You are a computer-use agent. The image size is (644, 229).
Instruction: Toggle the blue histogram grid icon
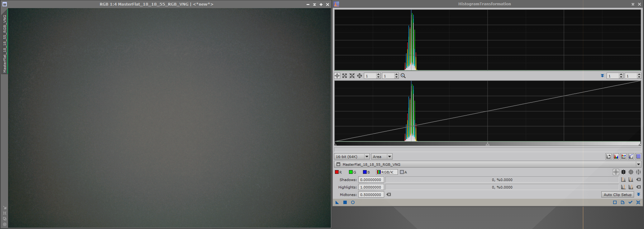coord(638,156)
